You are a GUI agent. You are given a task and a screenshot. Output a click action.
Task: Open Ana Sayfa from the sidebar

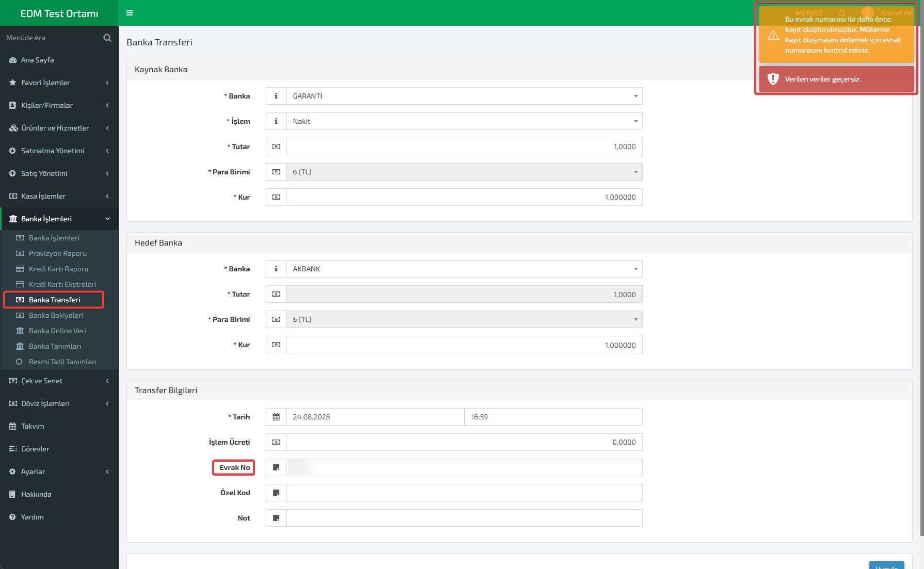(59, 60)
